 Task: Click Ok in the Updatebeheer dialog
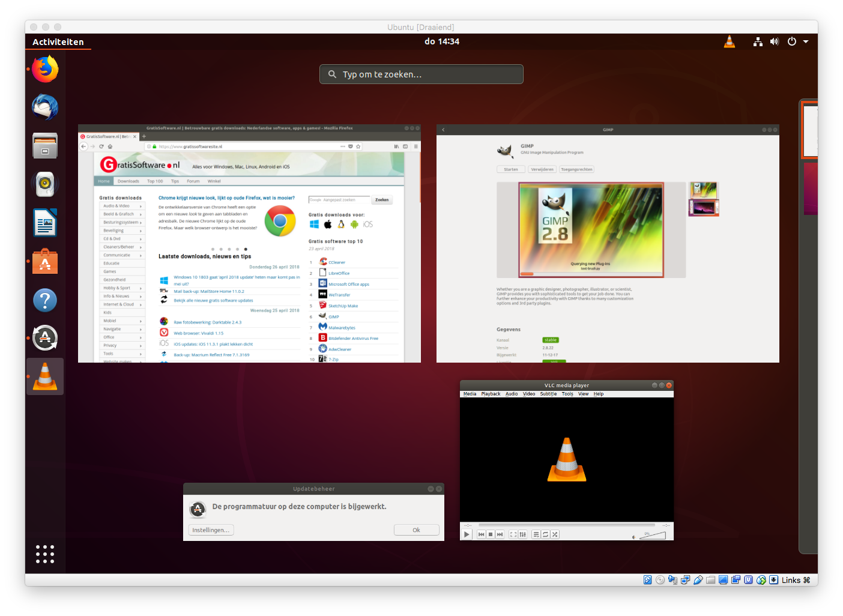point(416,530)
